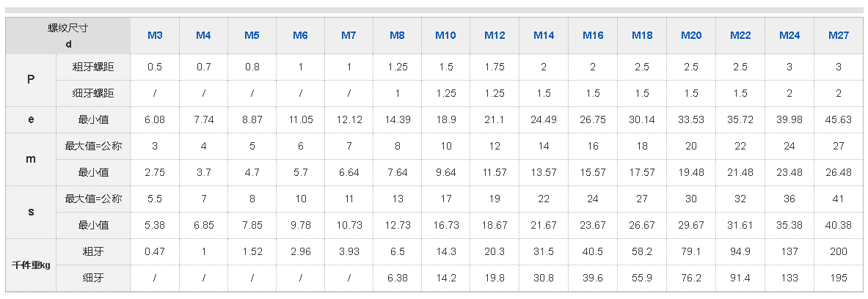Click the 螺纹尺寸 d header cell
Viewport: 868px width, 299px height.
click(x=68, y=35)
